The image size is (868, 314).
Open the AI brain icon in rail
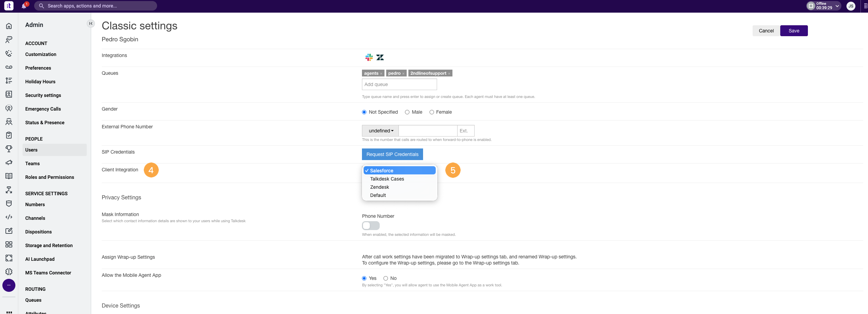click(x=9, y=272)
